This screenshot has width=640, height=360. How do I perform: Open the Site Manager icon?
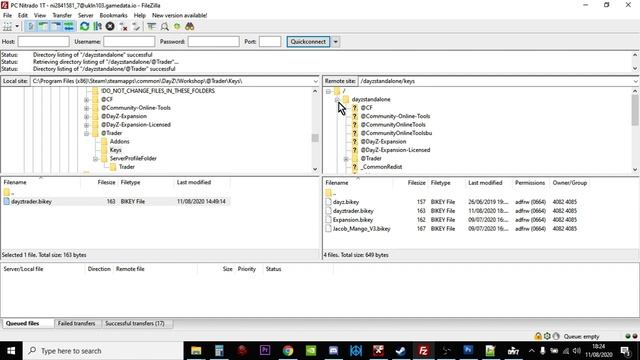point(7,27)
